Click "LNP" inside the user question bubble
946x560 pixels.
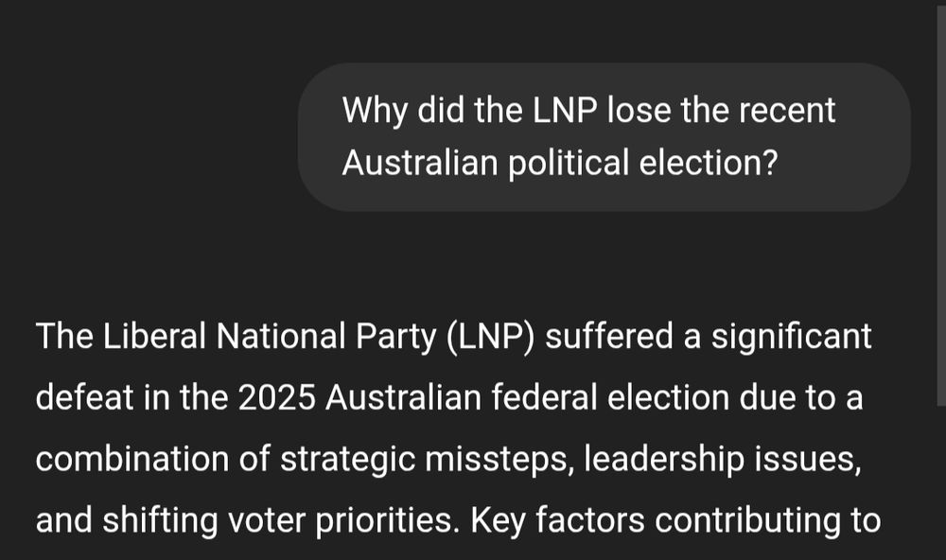tap(565, 111)
